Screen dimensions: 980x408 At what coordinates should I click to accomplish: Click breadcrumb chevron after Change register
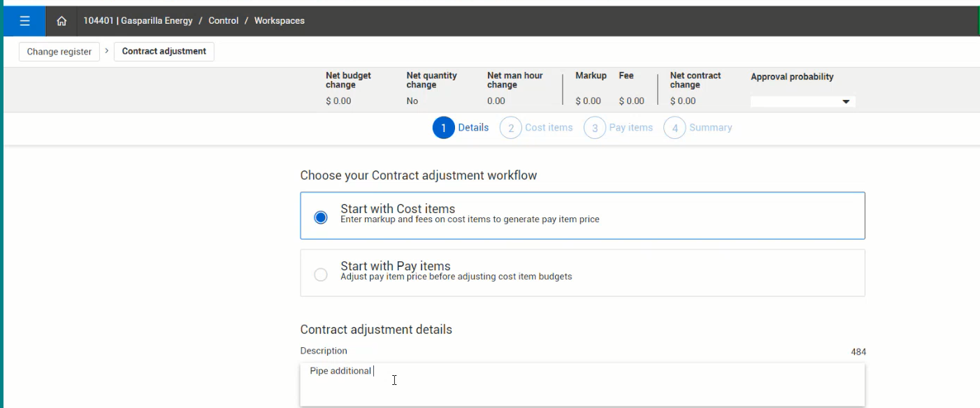[x=107, y=51]
